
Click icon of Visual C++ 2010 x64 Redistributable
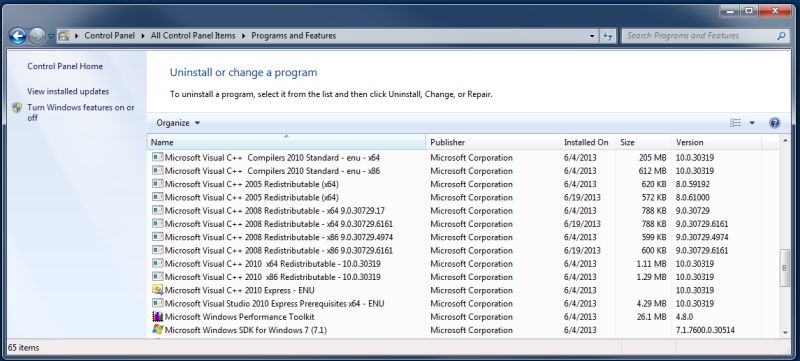coord(158,263)
